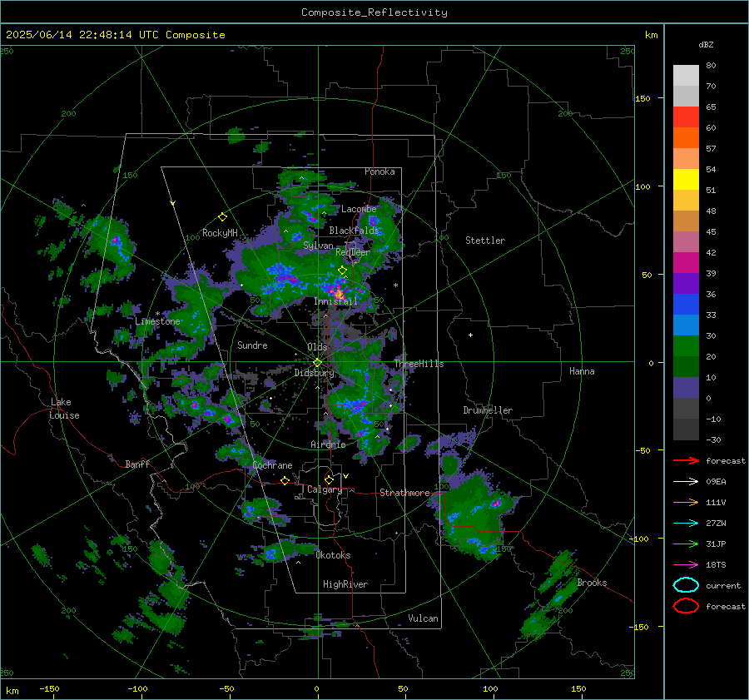
Task: Click the Okotoks city label
Action: 333,555
